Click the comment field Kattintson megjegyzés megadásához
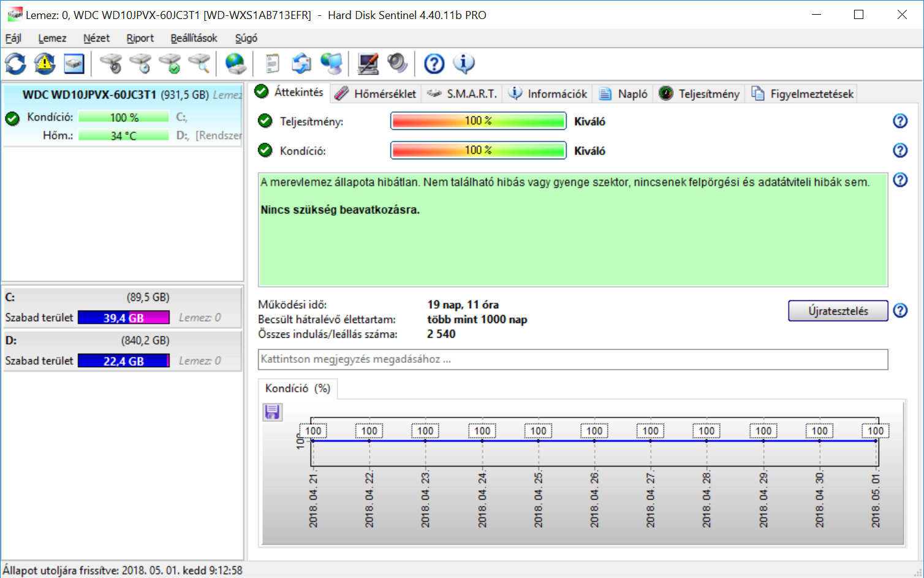 click(573, 359)
